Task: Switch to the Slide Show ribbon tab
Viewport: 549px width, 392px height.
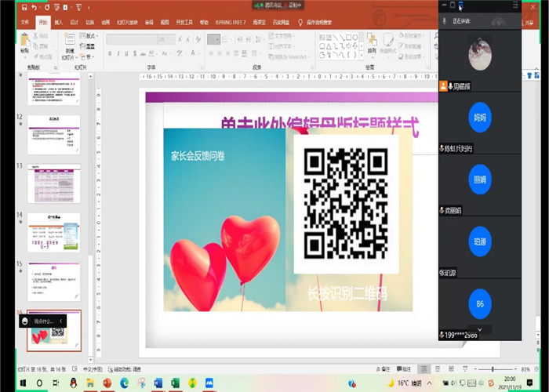Action: 127,23
